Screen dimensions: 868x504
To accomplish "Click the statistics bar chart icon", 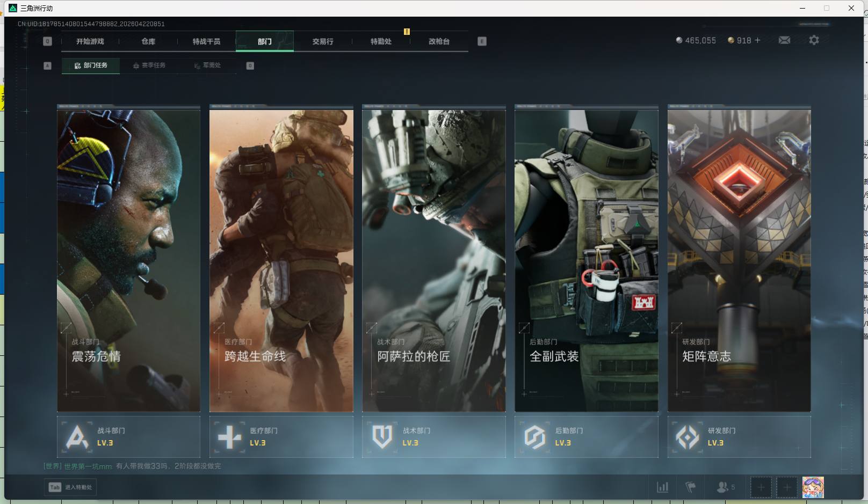I will coord(663,487).
